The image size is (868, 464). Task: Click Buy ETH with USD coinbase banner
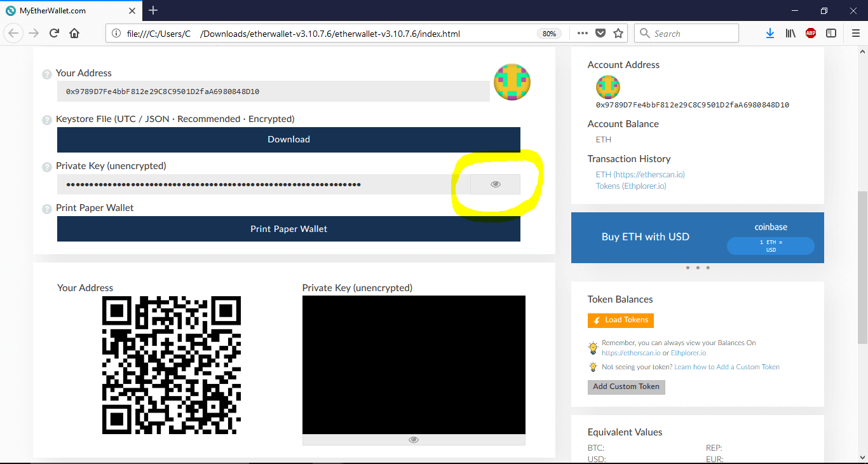(x=698, y=238)
